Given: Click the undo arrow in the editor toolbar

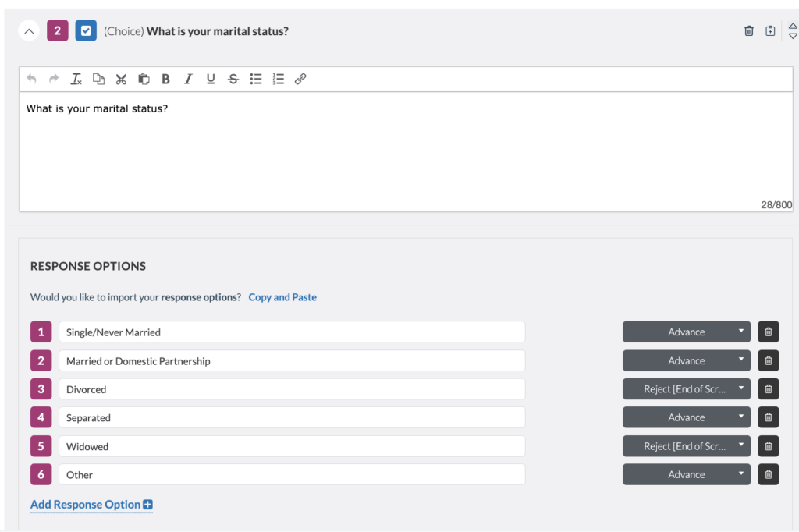Looking at the screenshot, I should click(30, 78).
